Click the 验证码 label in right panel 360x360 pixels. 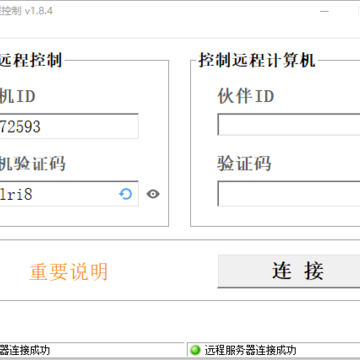click(244, 163)
